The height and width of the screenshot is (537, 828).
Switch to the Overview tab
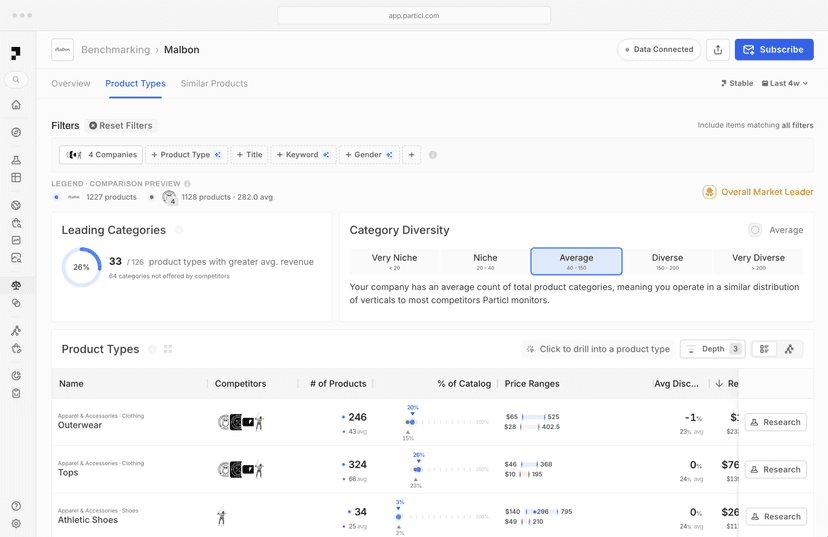[x=71, y=84]
